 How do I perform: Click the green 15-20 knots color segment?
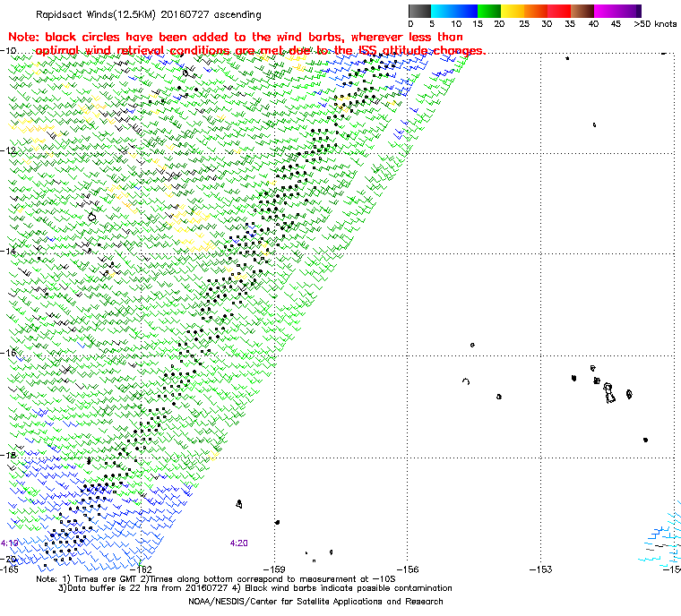(489, 11)
